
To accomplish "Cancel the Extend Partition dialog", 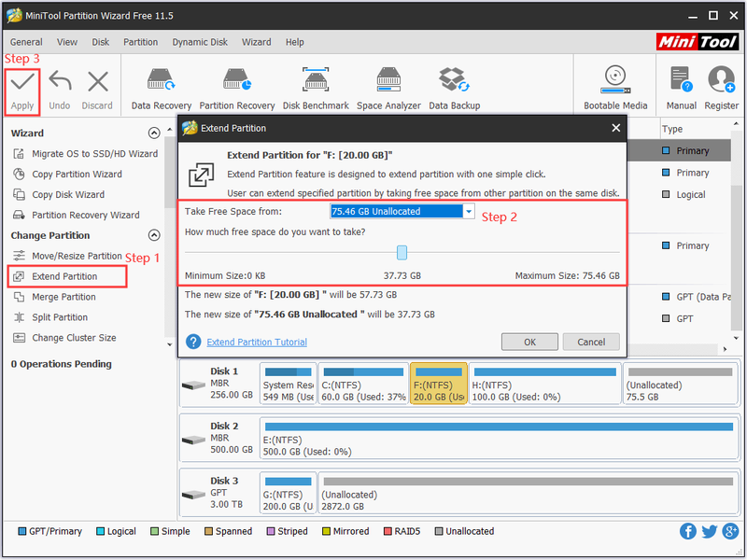I will click(x=591, y=342).
